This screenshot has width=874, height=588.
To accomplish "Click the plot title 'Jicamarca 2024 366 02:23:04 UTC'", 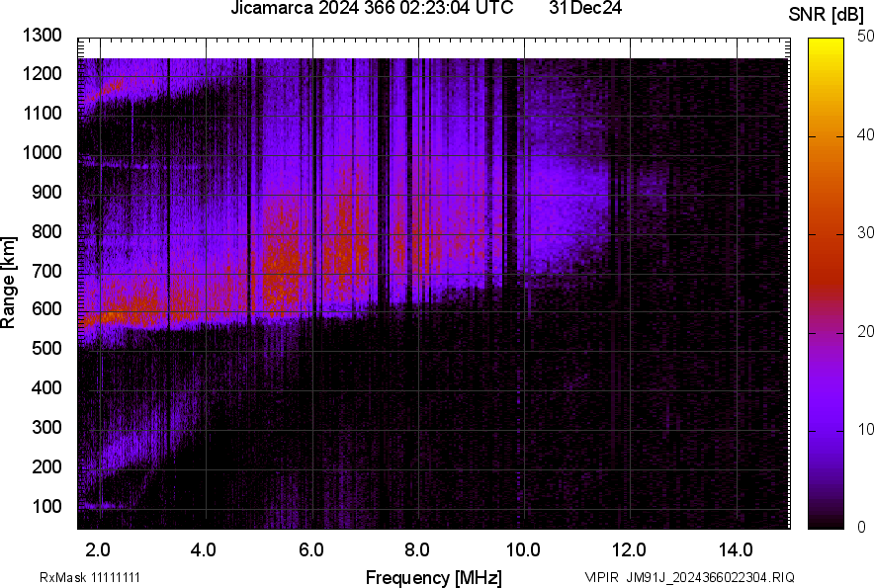I will click(372, 8).
